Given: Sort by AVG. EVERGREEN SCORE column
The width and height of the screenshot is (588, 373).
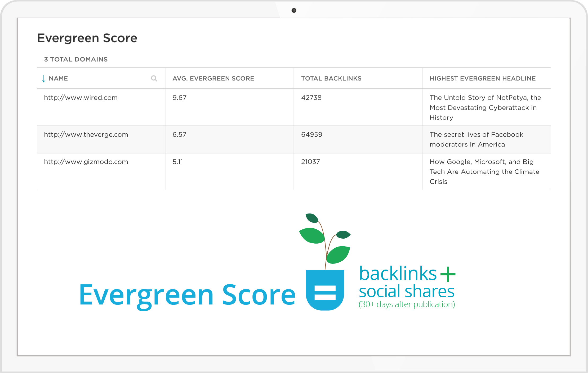Looking at the screenshot, I should (x=213, y=78).
